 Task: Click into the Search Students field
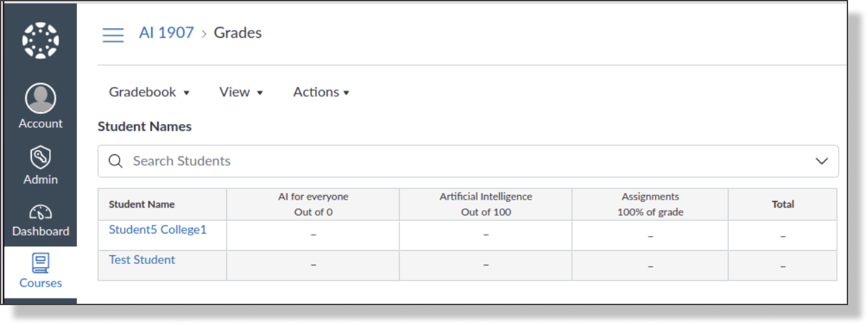(x=468, y=161)
